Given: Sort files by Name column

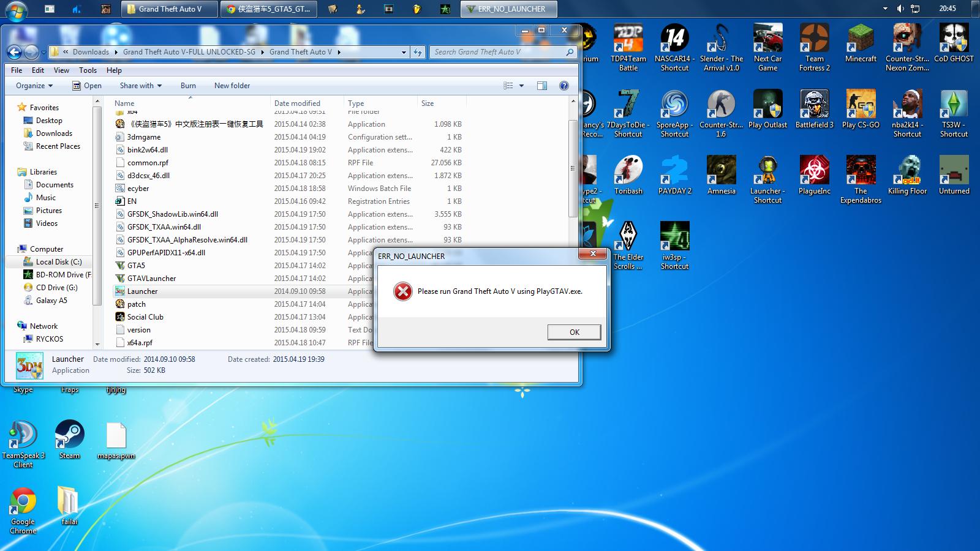Looking at the screenshot, I should 124,103.
